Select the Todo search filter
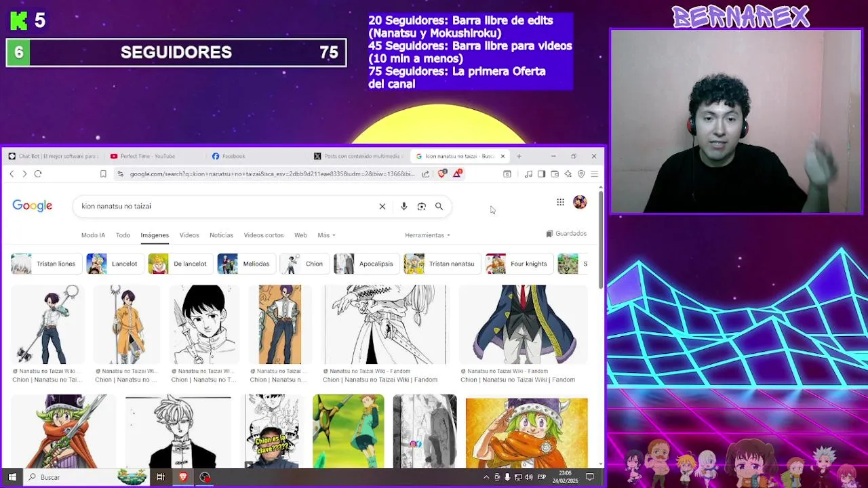Screen dimensions: 868x488 pos(123,235)
